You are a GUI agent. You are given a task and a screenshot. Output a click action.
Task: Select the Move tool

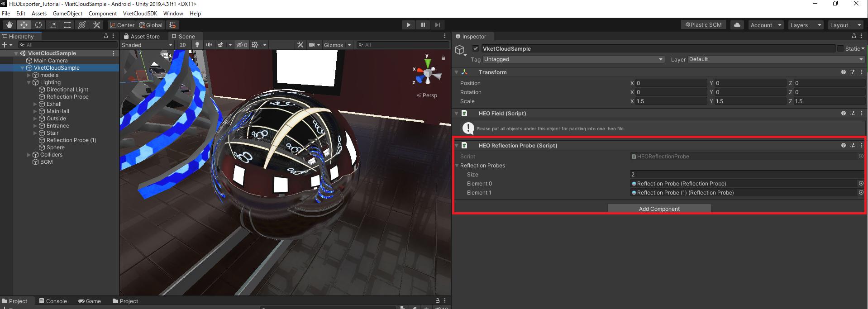[x=24, y=25]
